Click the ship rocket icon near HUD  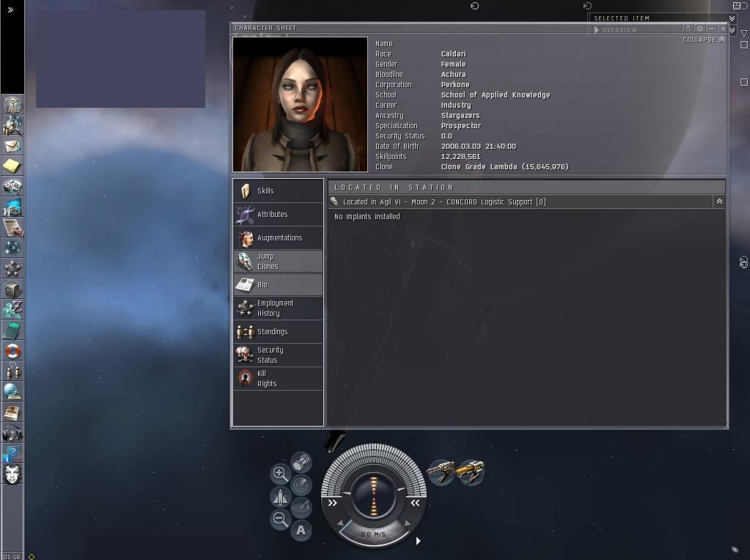[280, 496]
